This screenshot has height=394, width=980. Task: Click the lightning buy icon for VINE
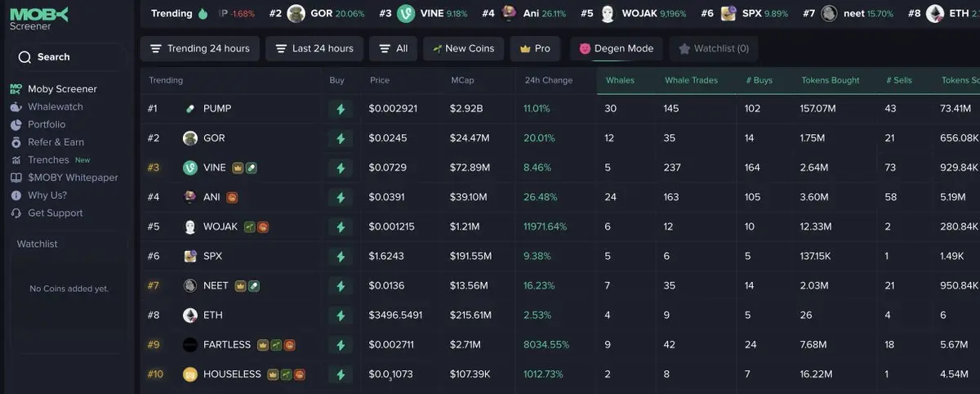tap(341, 168)
